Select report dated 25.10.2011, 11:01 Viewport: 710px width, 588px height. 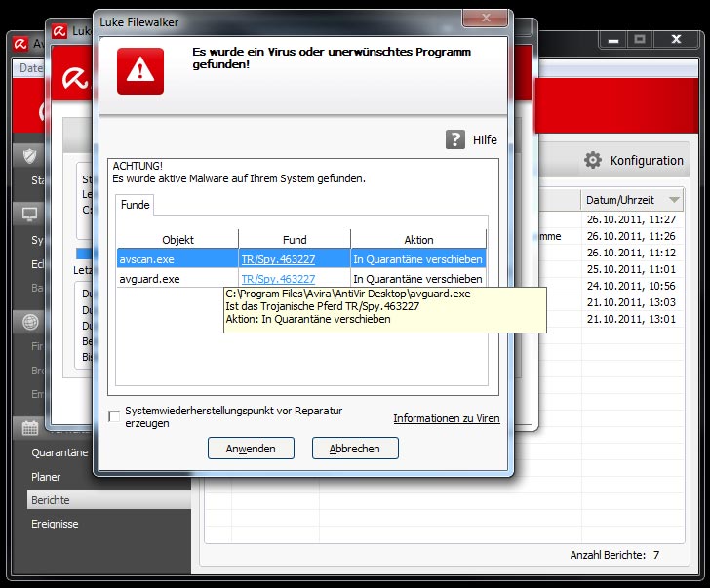pyautogui.click(x=631, y=269)
